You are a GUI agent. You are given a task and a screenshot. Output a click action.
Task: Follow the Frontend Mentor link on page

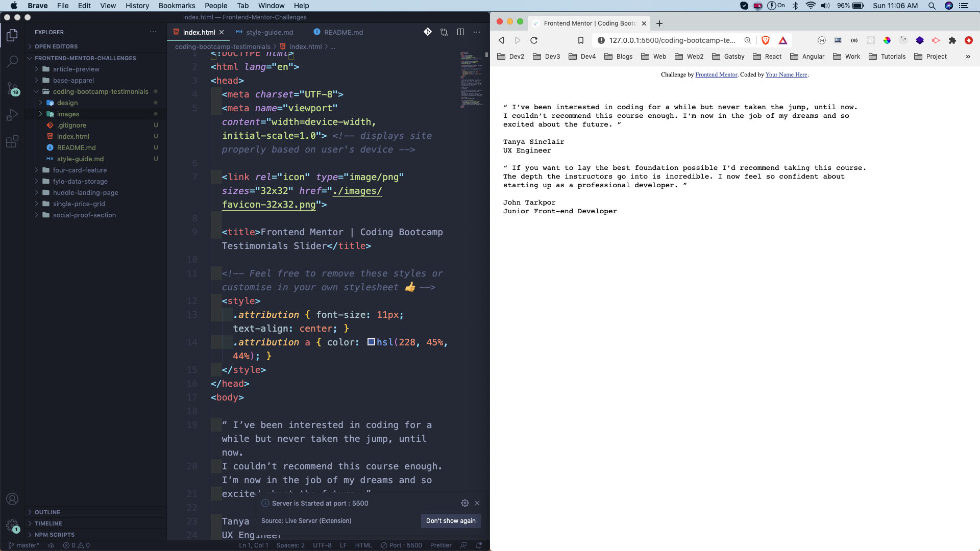click(x=716, y=74)
